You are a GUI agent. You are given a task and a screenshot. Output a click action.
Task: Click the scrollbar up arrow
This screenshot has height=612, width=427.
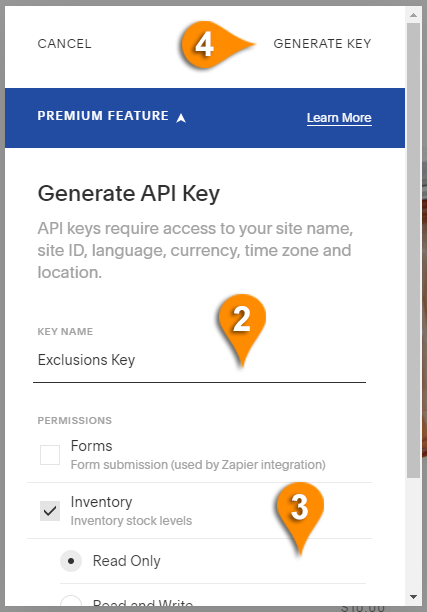coord(413,15)
